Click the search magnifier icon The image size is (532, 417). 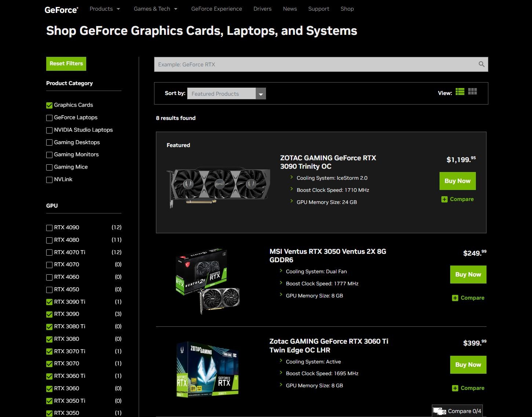coord(481,65)
